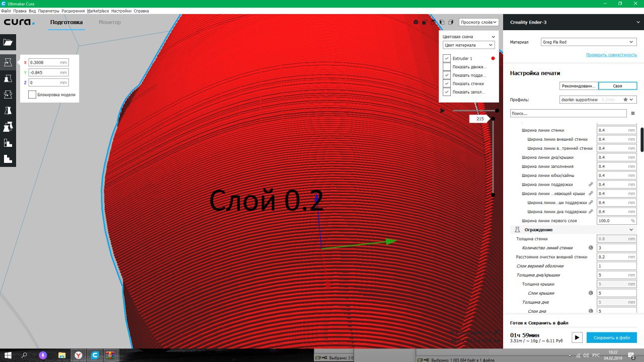This screenshot has width=644, height=362.
Task: Open file with the folder icon
Action: point(8,42)
